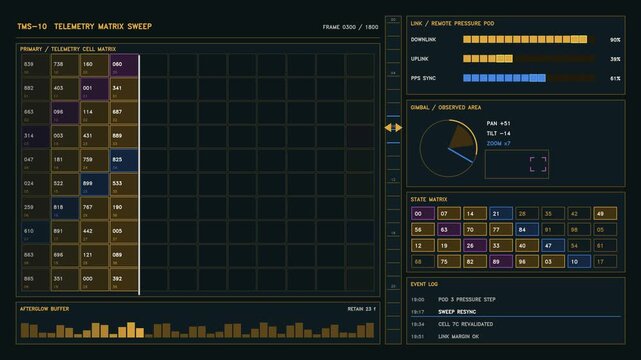Click the yellow double-arrow marker on the vertical strip
The height and width of the screenshot is (360, 641).
[x=393, y=128]
